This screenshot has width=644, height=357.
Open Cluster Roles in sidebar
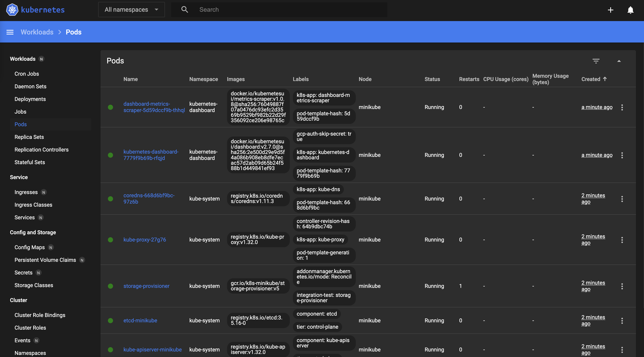pos(30,328)
